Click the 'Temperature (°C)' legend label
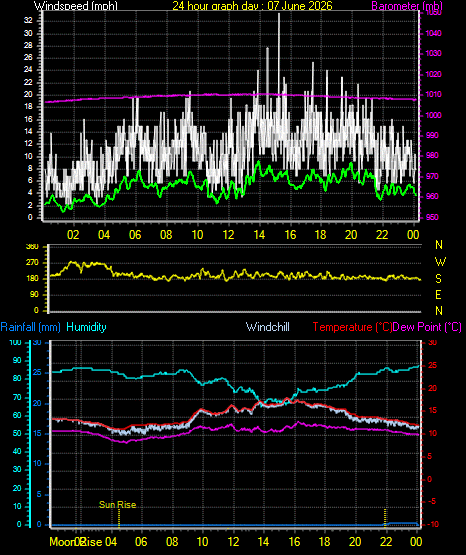This screenshot has height=555, width=466. pos(352,327)
